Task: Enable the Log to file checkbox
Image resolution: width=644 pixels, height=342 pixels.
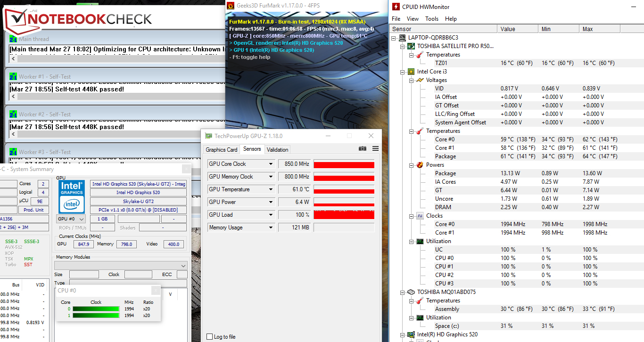Action: pos(210,336)
